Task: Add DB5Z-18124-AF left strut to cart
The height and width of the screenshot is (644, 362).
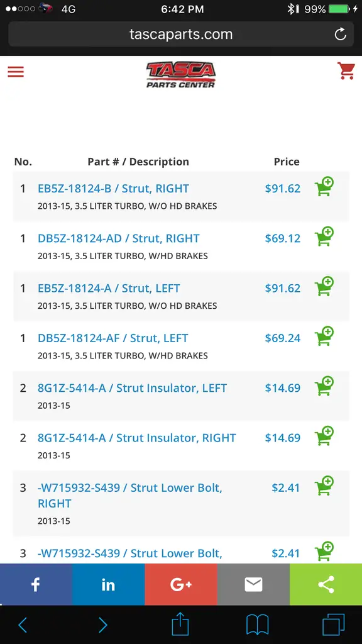Action: 324,336
